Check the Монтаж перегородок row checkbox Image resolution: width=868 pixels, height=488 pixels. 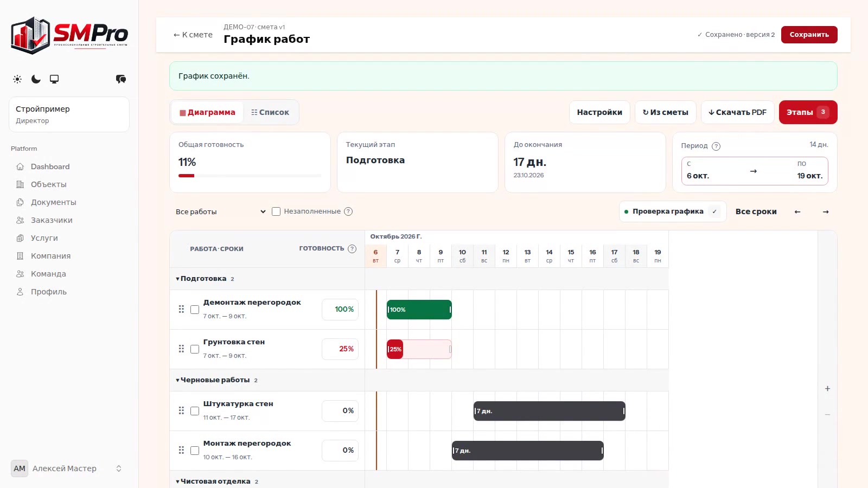(x=195, y=451)
